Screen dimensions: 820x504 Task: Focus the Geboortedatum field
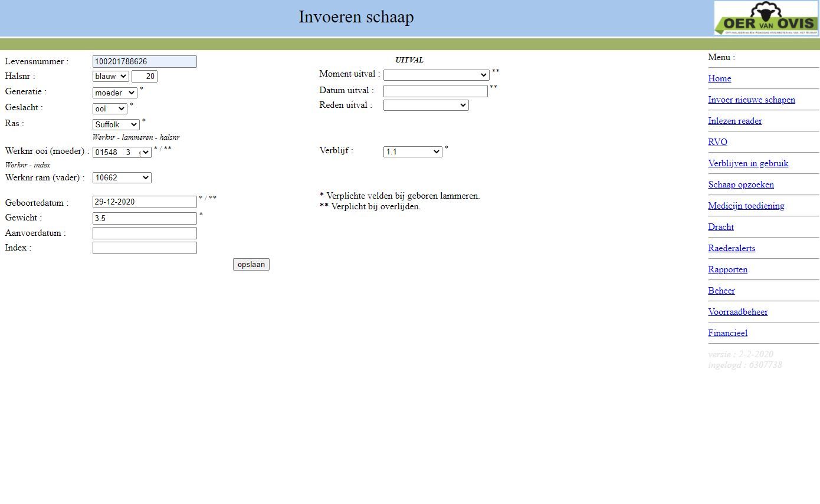[145, 202]
